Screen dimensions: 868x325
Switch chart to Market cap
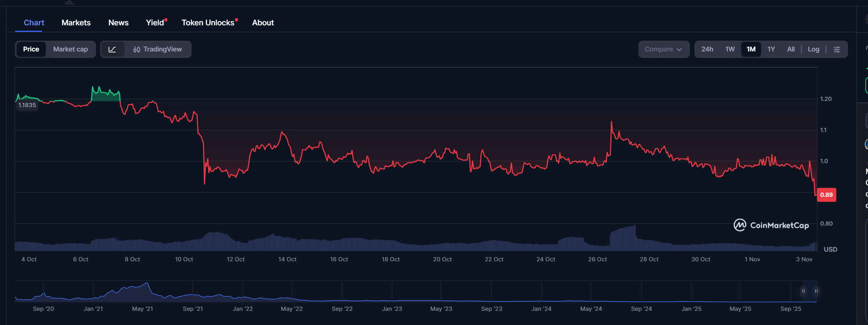[x=71, y=49]
